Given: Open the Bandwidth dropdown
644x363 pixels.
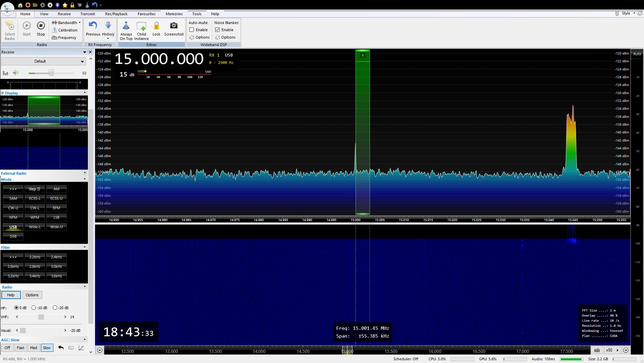Looking at the screenshot, I should coord(66,23).
